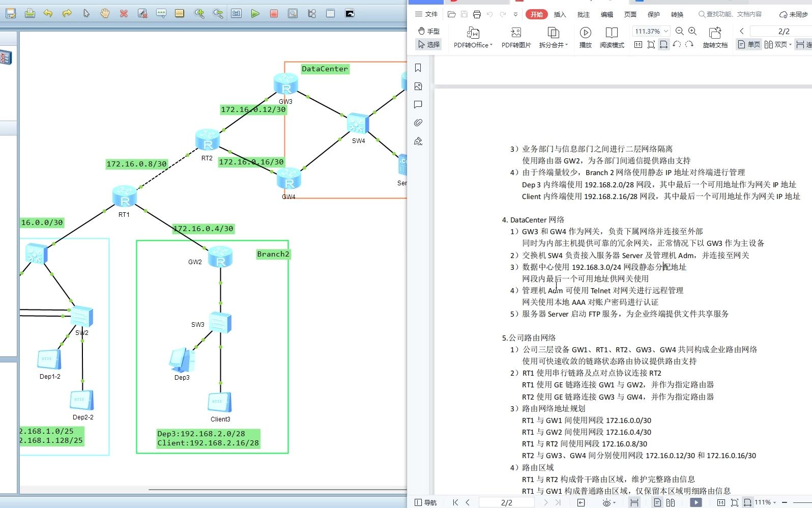This screenshot has height=508, width=812.
Task: Undo last action in eNSP toolbar
Action: point(48,14)
